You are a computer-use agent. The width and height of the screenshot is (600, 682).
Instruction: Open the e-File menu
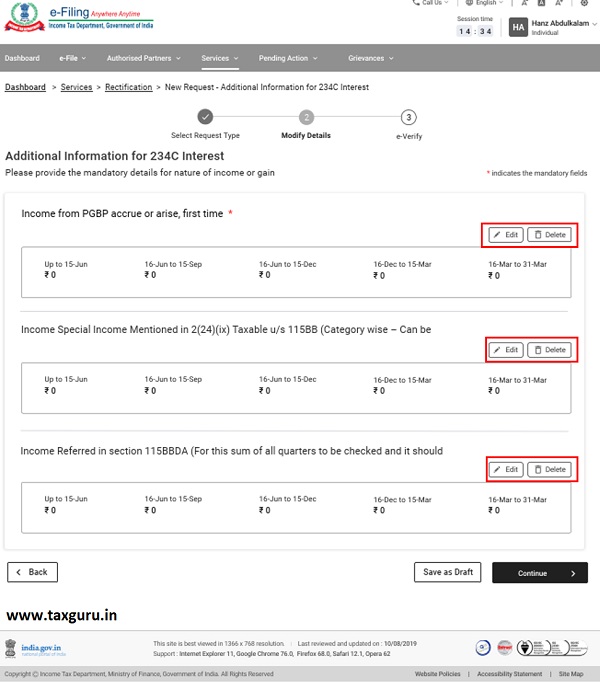click(73, 58)
